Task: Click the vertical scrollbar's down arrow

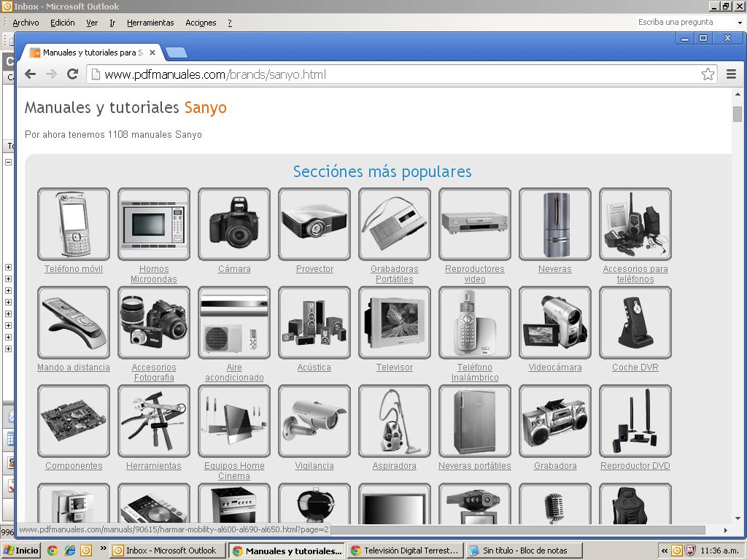Action: click(x=738, y=518)
